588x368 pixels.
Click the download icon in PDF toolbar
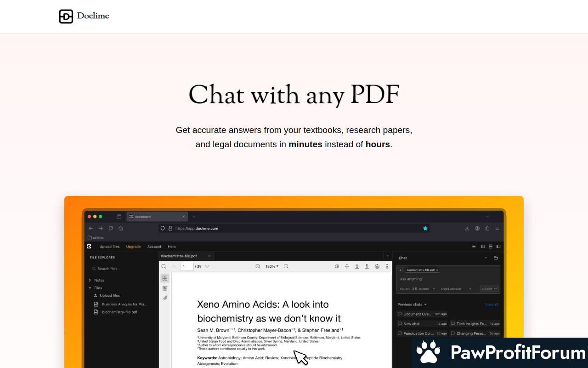click(367, 266)
